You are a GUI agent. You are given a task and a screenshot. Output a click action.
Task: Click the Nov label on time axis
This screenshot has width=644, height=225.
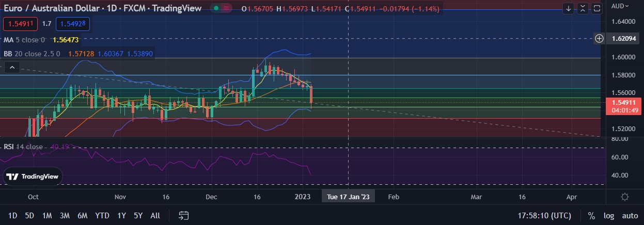click(120, 197)
